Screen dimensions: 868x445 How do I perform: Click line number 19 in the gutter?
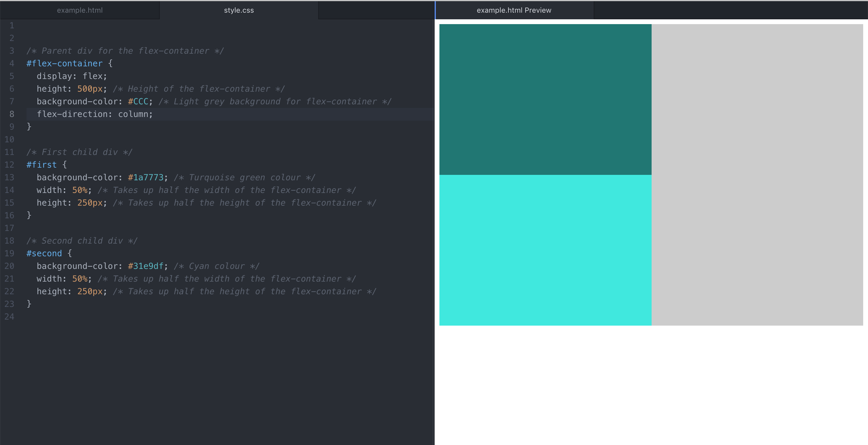tap(9, 253)
